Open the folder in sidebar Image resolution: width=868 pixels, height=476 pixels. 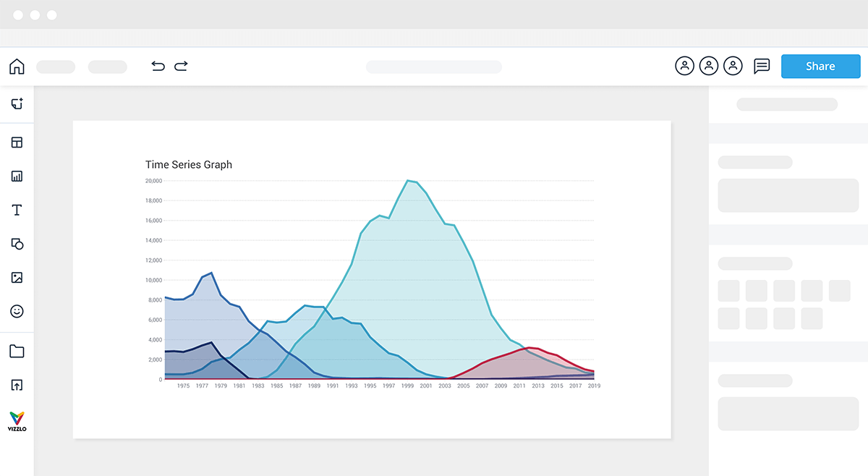coord(17,352)
